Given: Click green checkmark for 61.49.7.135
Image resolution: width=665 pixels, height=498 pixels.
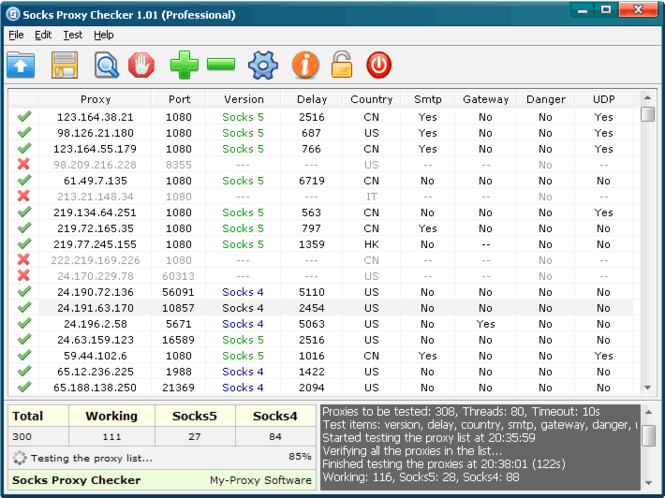Looking at the screenshot, I should click(x=24, y=180).
